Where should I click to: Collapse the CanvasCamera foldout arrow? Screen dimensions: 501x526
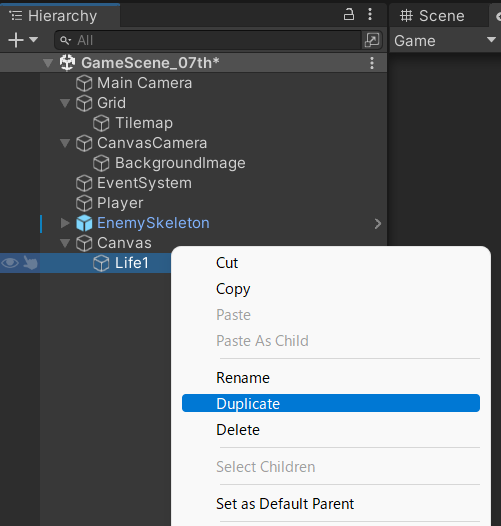65,143
